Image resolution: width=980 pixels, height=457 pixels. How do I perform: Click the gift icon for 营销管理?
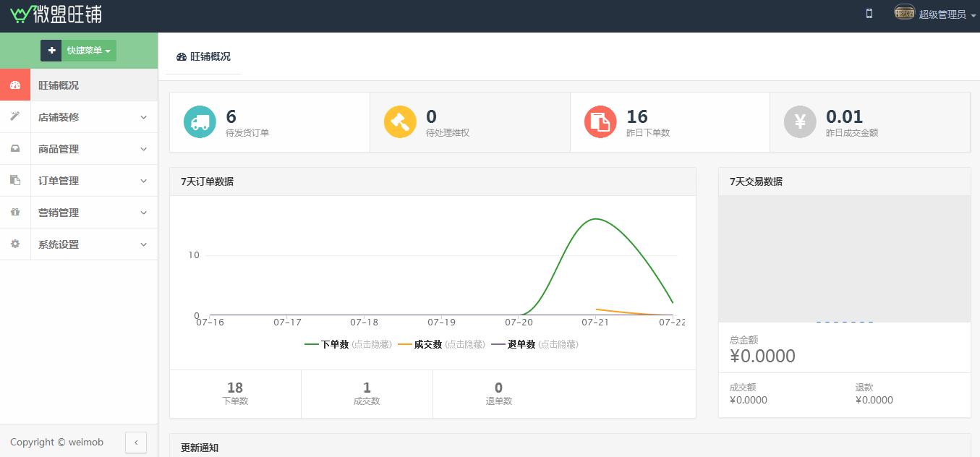(15, 213)
